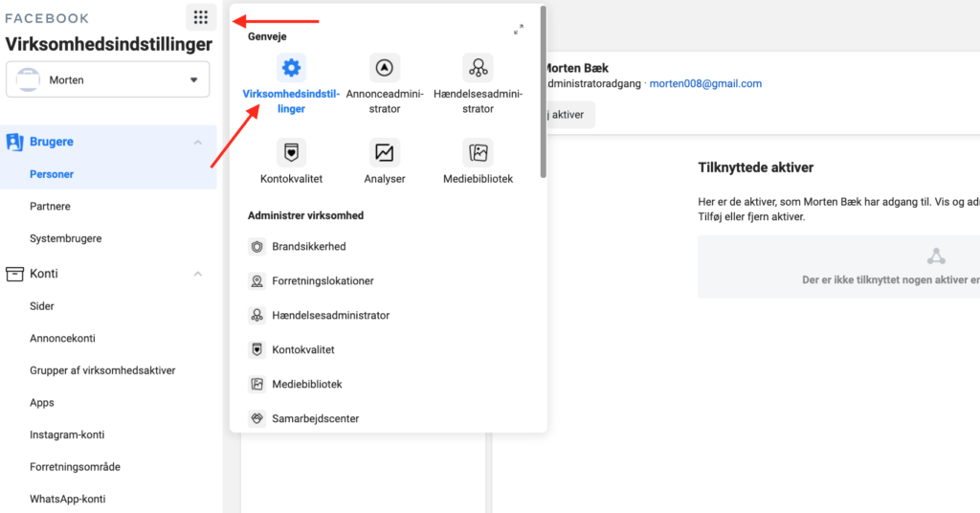Click Mediebibliotek list entry text
This screenshot has height=513, width=980.
click(x=307, y=385)
